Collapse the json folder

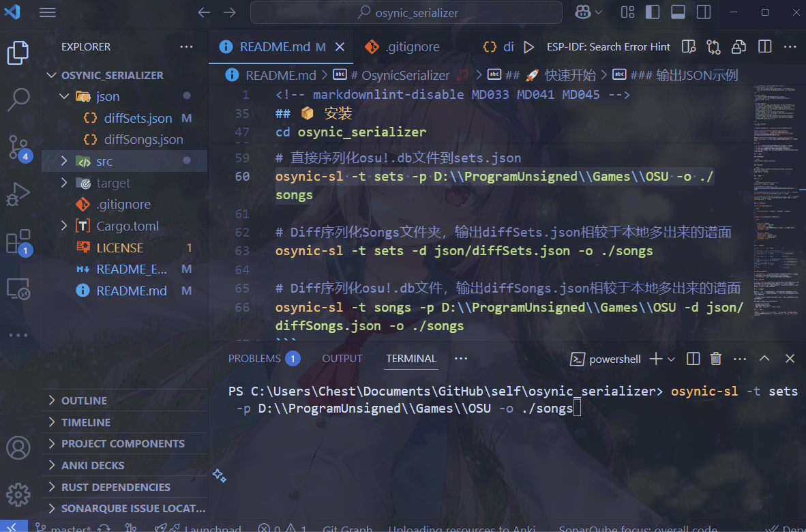[x=64, y=96]
